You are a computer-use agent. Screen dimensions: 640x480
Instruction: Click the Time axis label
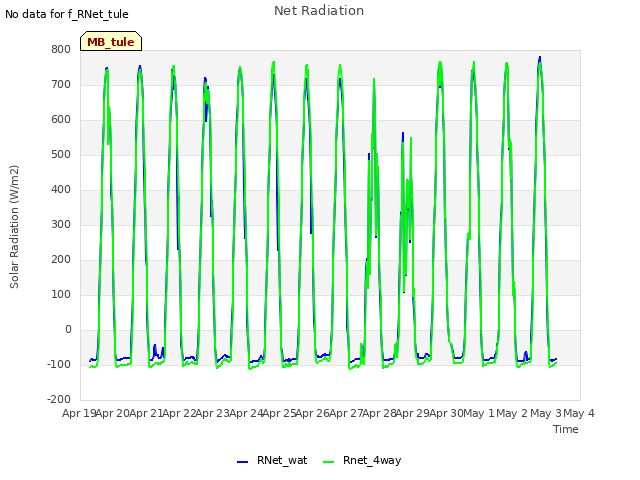[x=565, y=429]
